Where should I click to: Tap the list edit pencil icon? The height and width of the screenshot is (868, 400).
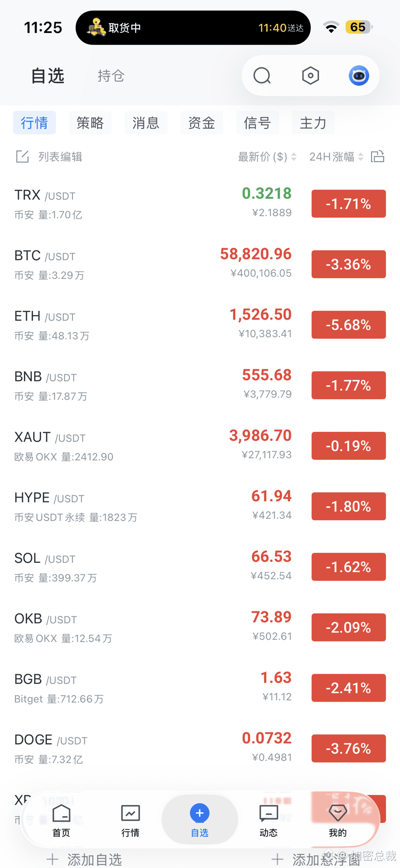(x=22, y=157)
